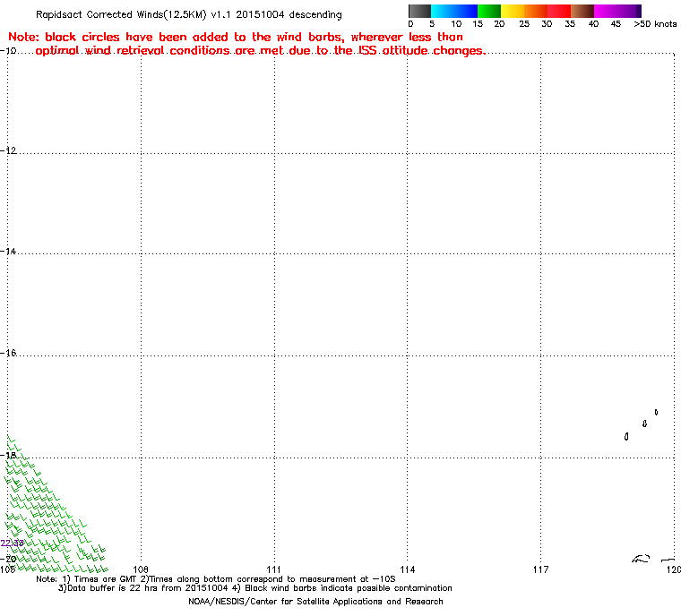Click the red note line 'optimal wind retrieval conditions'
This screenshot has width=681, height=616.
pyautogui.click(x=261, y=51)
